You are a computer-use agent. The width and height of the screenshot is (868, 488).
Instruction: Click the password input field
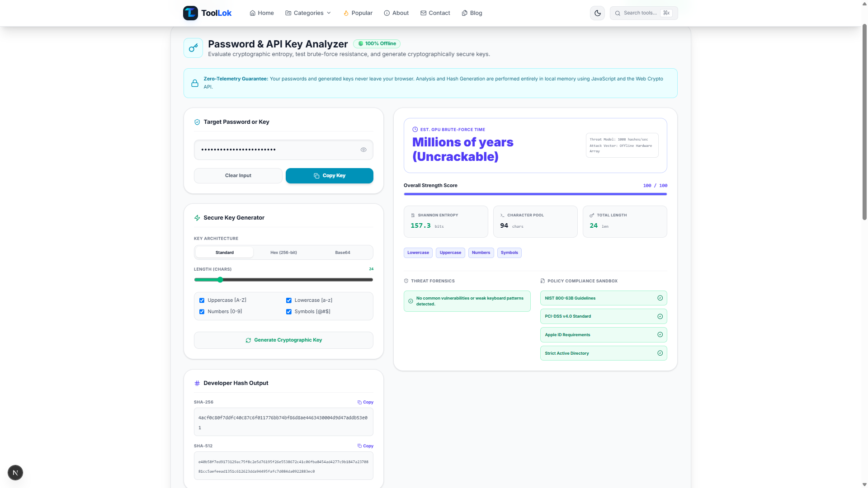coord(283,150)
